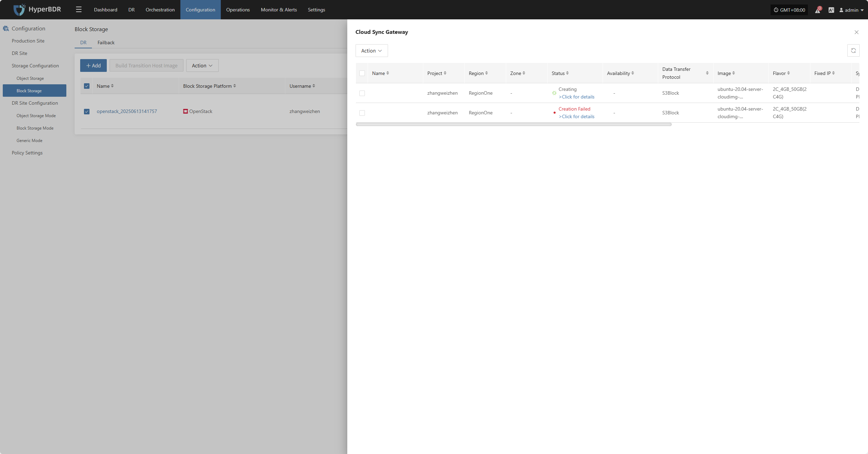
Task: Sort the gateway table by Region
Action: pyautogui.click(x=487, y=73)
